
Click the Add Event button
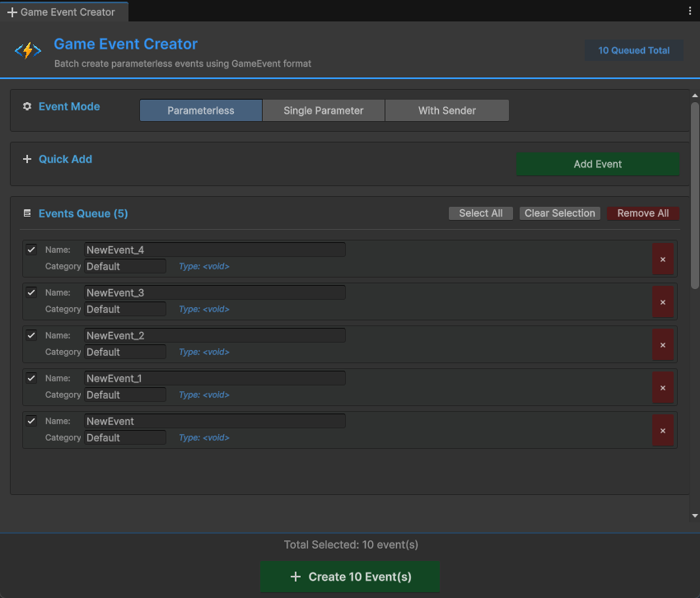[x=598, y=164]
